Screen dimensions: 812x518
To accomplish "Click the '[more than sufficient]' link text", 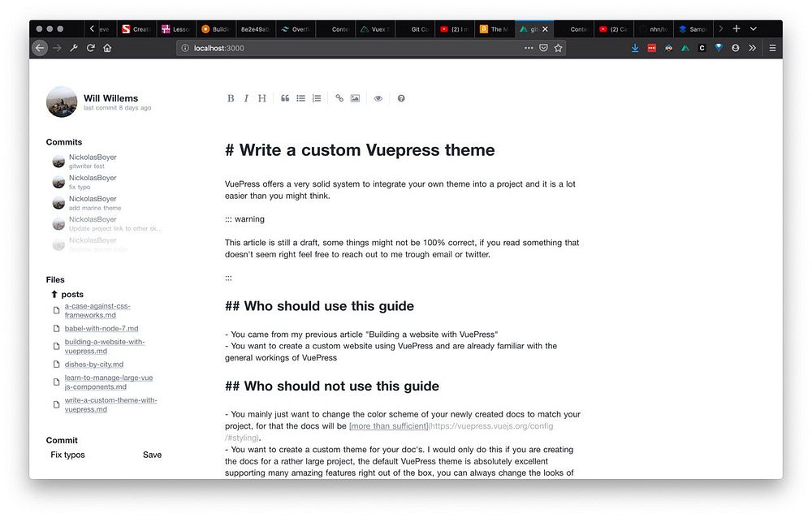I will click(388, 425).
